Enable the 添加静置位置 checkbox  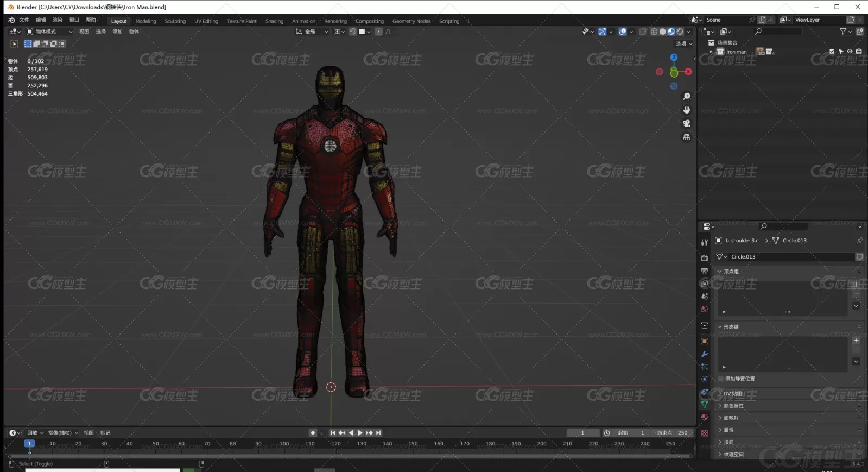[x=721, y=379]
